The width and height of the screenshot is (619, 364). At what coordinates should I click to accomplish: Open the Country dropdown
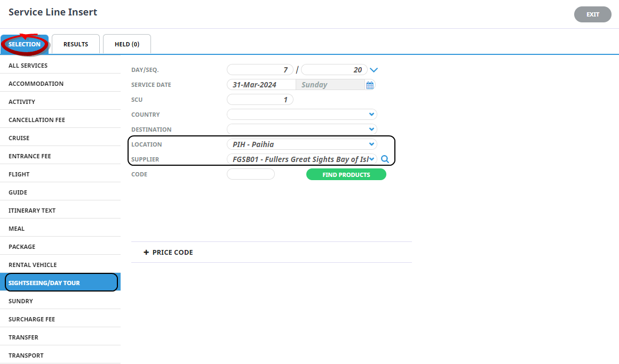[x=371, y=115]
